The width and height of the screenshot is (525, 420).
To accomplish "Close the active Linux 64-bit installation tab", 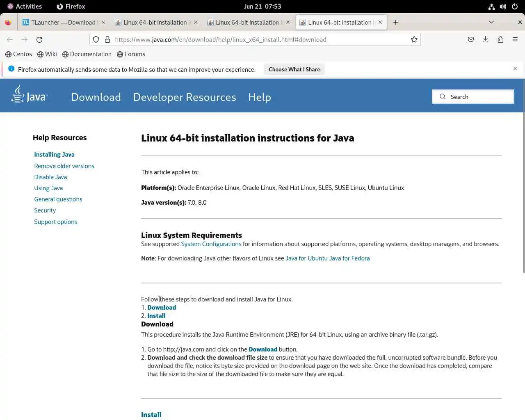I will (x=380, y=23).
